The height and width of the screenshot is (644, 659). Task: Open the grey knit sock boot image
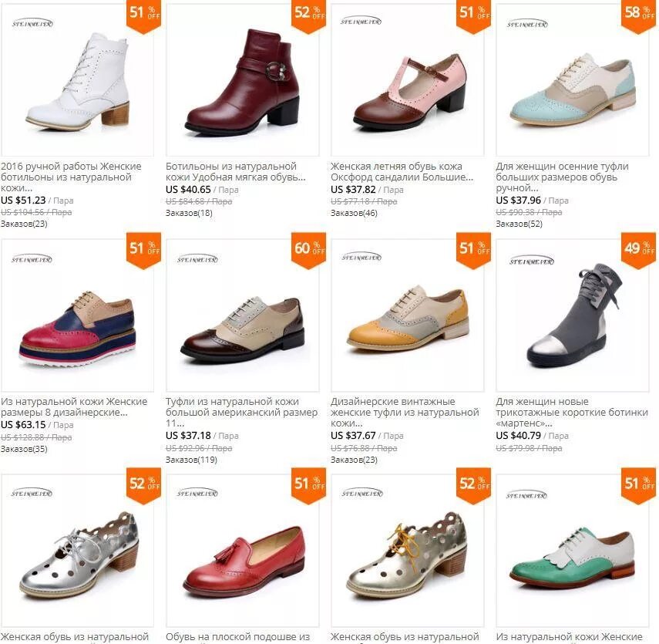(x=573, y=315)
